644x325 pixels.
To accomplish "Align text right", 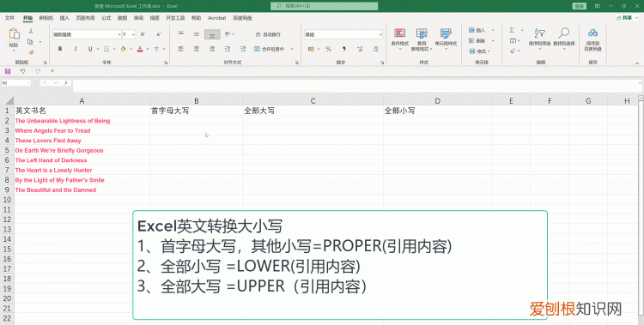I will tap(212, 49).
